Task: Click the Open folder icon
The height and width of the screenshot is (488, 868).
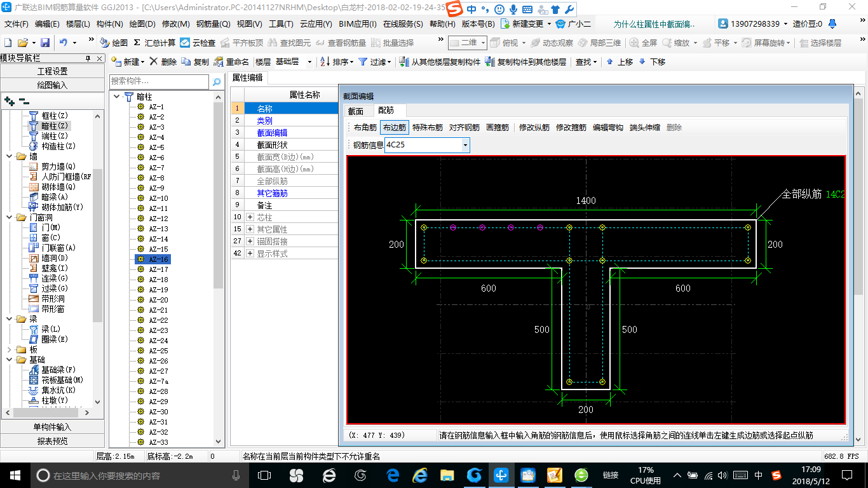Action: [x=22, y=43]
